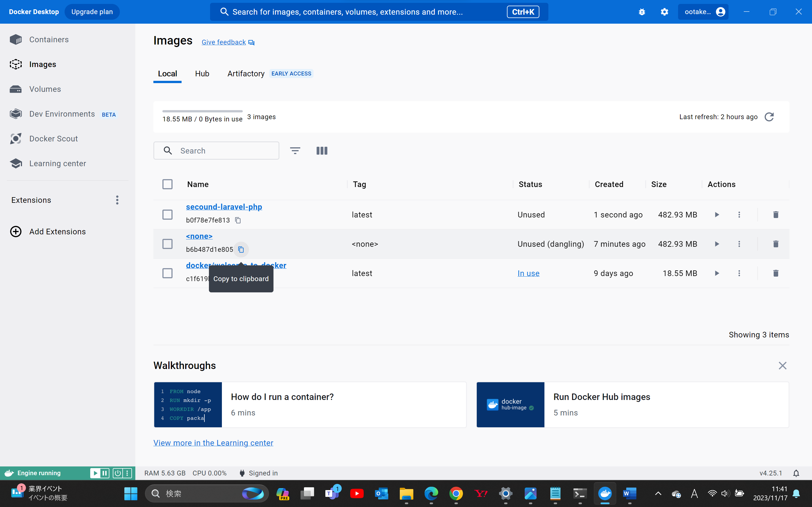This screenshot has width=812, height=507.
Task: Check the dangling <none> image row
Action: point(167,244)
